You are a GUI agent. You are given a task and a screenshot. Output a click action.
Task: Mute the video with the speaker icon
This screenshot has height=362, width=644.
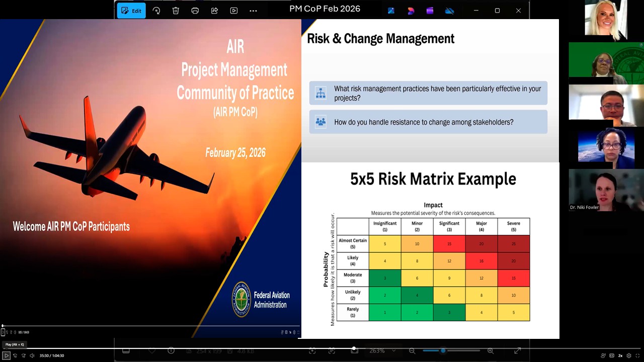(x=32, y=355)
